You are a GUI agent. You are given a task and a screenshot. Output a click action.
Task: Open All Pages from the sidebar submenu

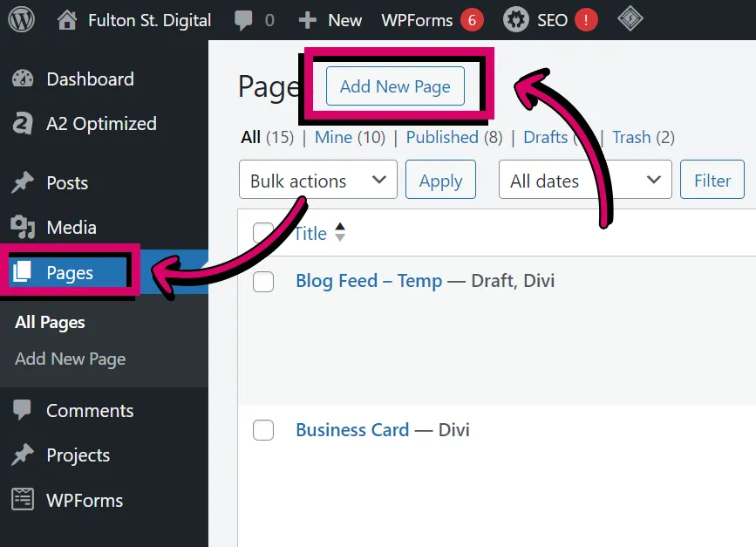50,322
